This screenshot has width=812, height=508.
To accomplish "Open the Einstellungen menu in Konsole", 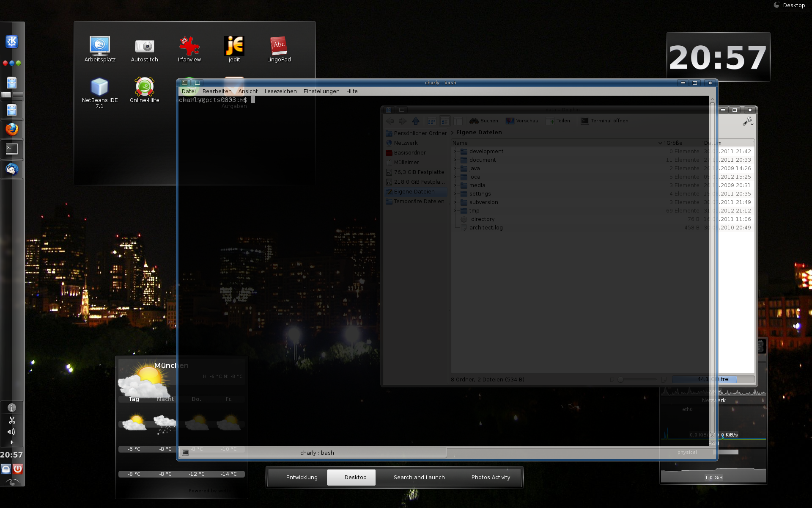I will (x=321, y=91).
